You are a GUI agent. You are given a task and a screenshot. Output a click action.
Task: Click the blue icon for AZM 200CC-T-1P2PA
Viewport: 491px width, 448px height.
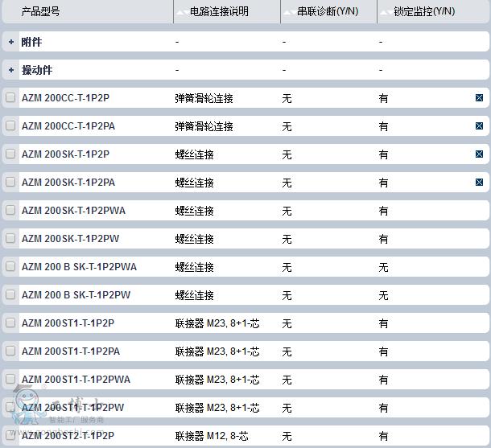(480, 126)
